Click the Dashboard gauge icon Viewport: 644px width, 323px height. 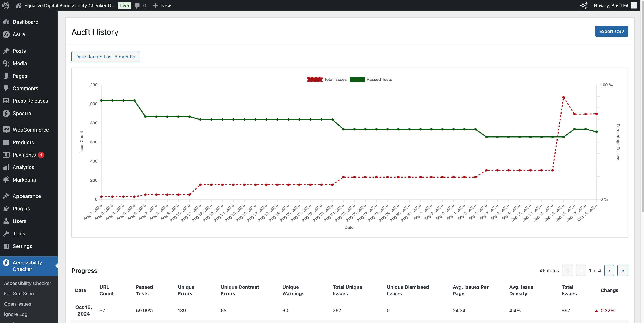pos(6,22)
